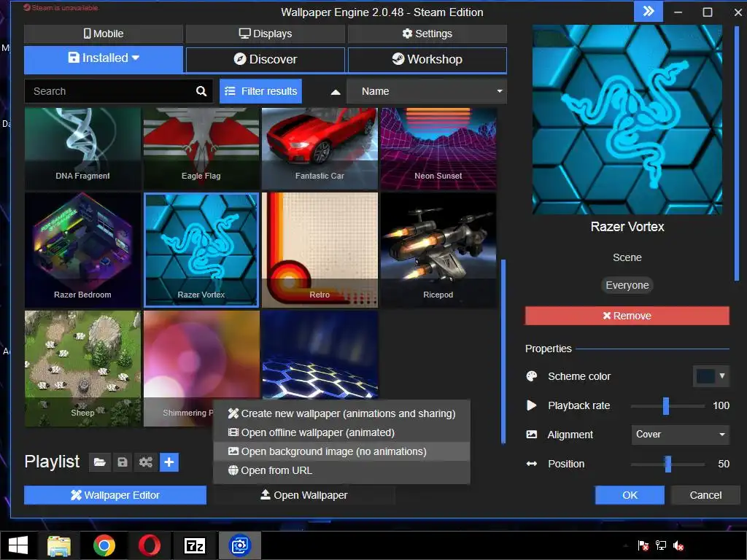747x560 pixels.
Task: Open Opera browser from taskbar
Action: 149,545
